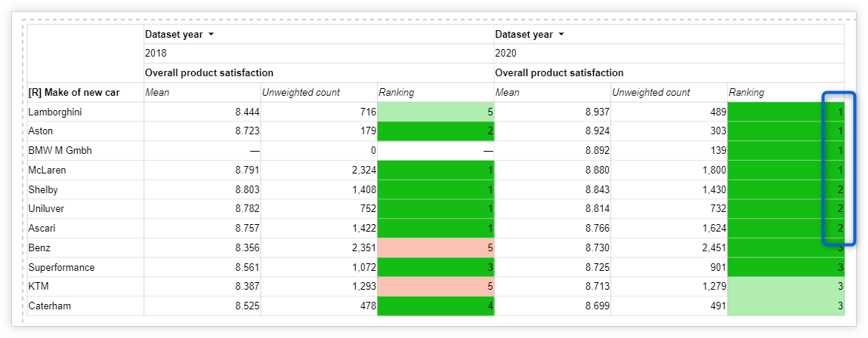The width and height of the screenshot is (868, 338).
Task: Open the 2018 Dataset year dropdown arrow
Action: (x=211, y=35)
